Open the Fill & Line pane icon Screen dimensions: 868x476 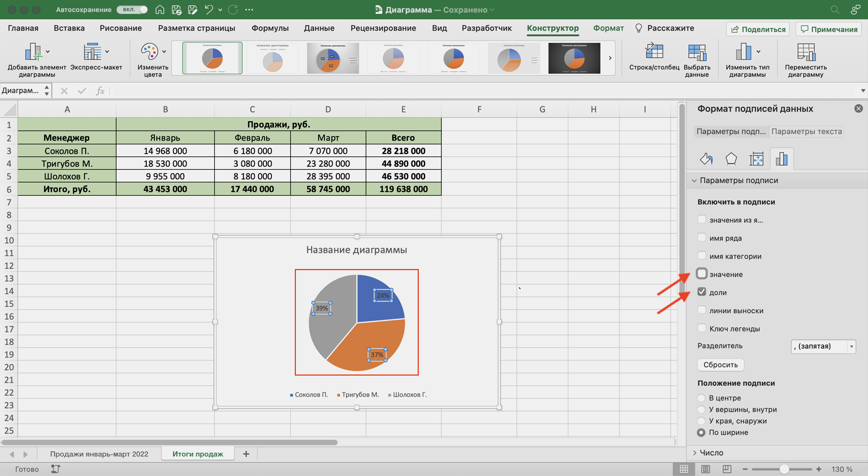click(706, 159)
